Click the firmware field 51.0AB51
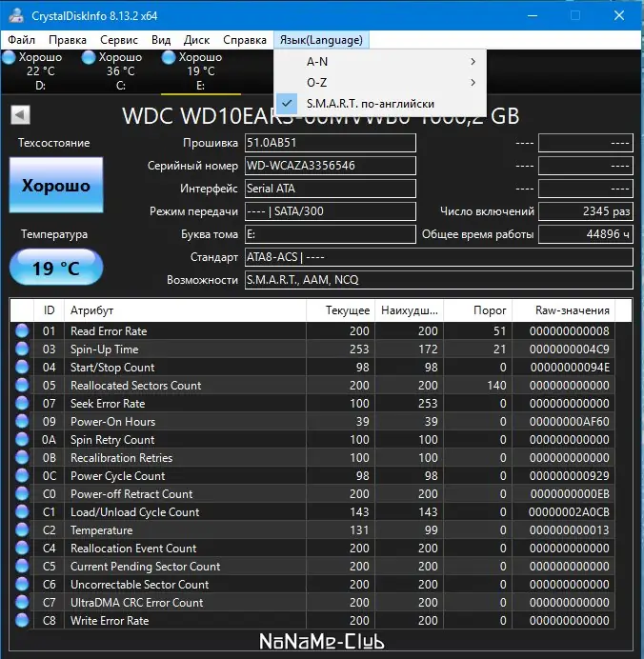644x659 pixels. [331, 143]
